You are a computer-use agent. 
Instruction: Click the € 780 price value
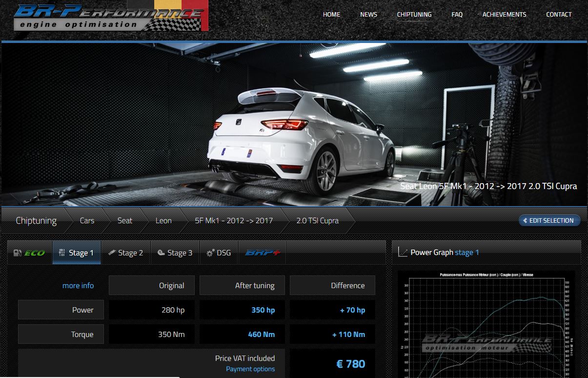point(351,364)
